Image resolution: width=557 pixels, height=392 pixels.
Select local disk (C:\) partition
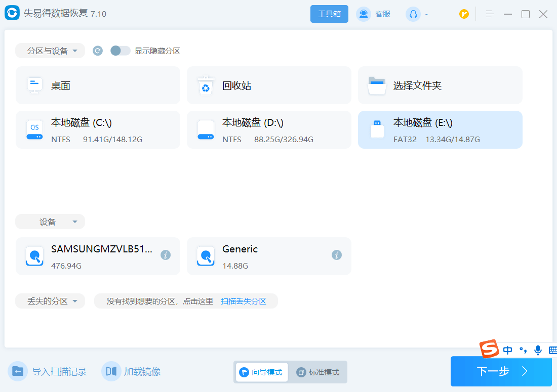click(x=98, y=130)
